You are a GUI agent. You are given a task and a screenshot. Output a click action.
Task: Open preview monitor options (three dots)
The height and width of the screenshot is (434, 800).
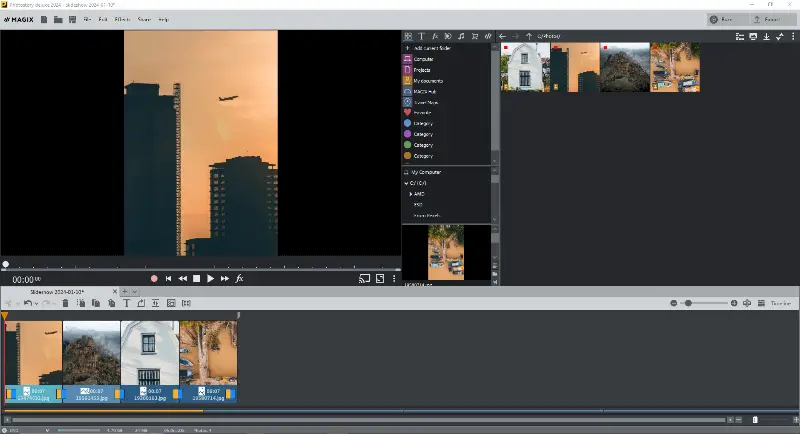click(394, 278)
